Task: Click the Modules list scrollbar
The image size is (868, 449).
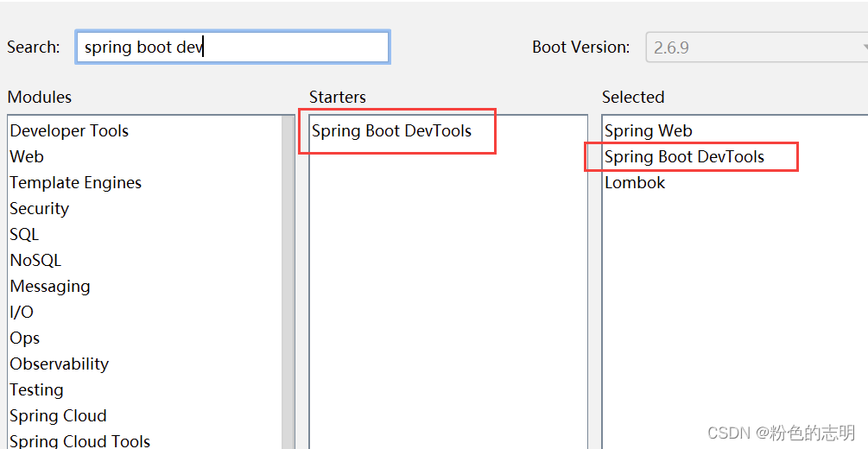Action: click(288, 282)
